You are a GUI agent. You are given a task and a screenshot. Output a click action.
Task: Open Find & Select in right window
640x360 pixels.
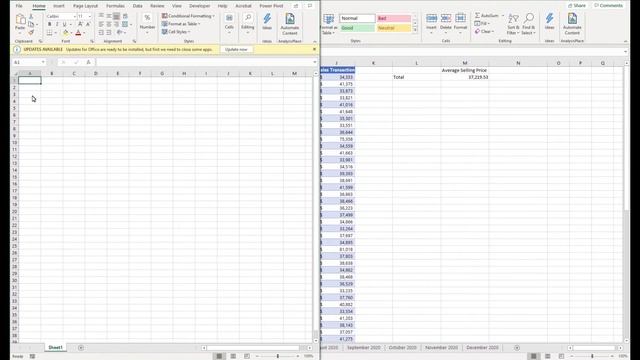(x=529, y=24)
